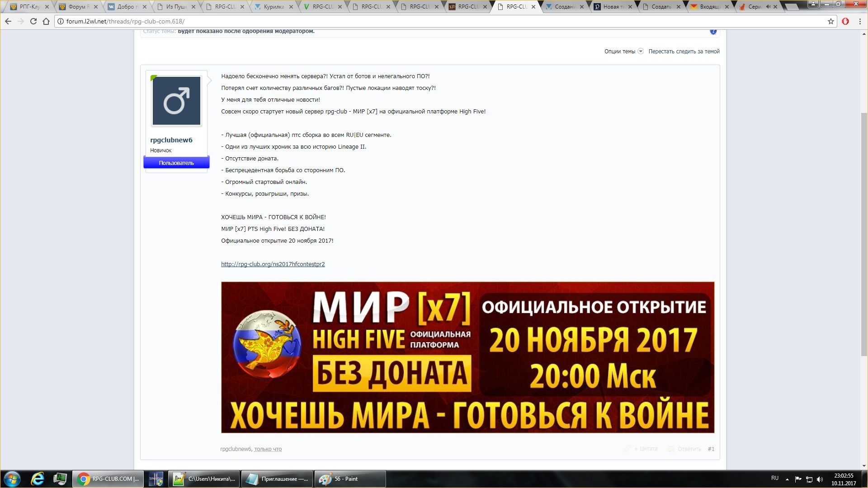Image resolution: width=868 pixels, height=488 pixels.
Task: Open the Chrome three-dot menu
Action: coord(860,21)
